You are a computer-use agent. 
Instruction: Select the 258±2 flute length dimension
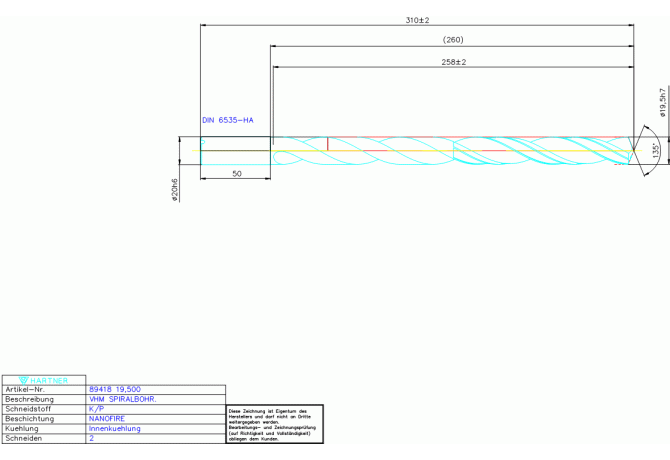click(x=453, y=62)
